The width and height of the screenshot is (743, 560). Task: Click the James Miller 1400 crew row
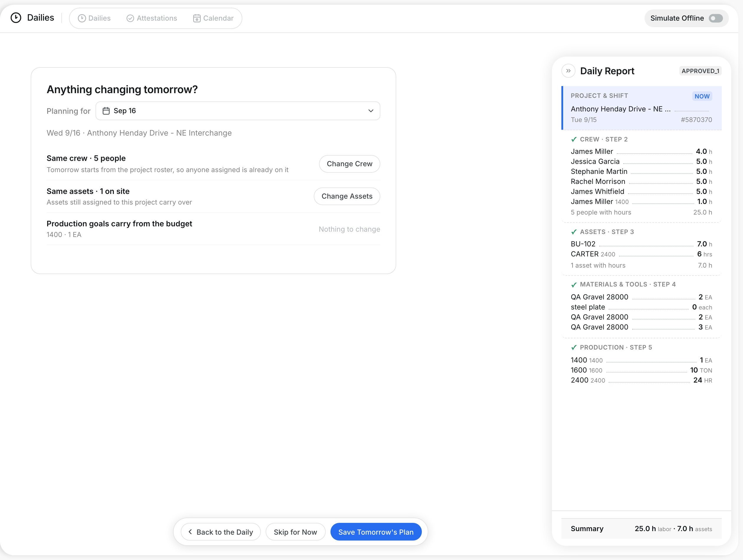tap(641, 202)
